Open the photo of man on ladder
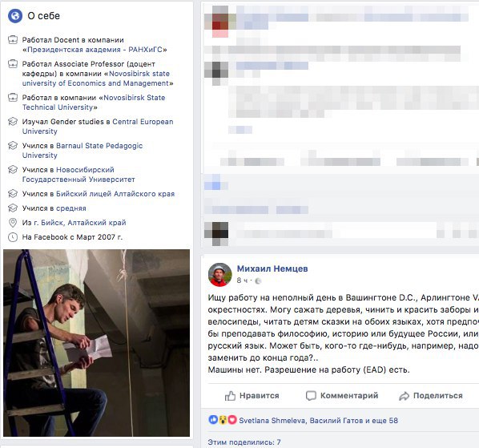Viewport: 479px width, 448px height. tap(97, 343)
